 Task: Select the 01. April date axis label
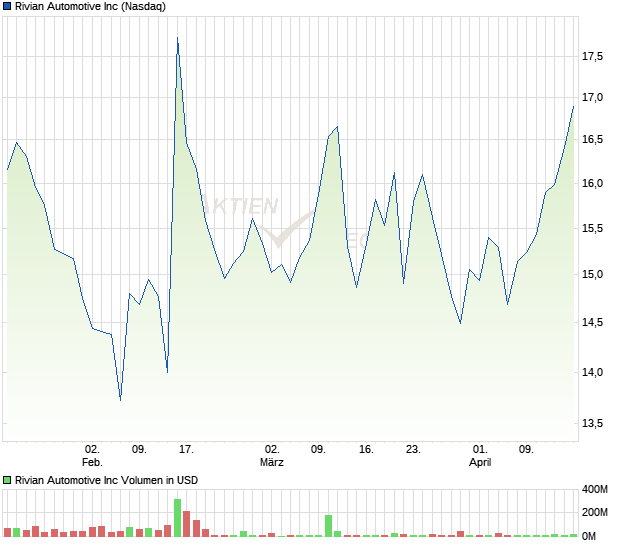click(x=480, y=456)
